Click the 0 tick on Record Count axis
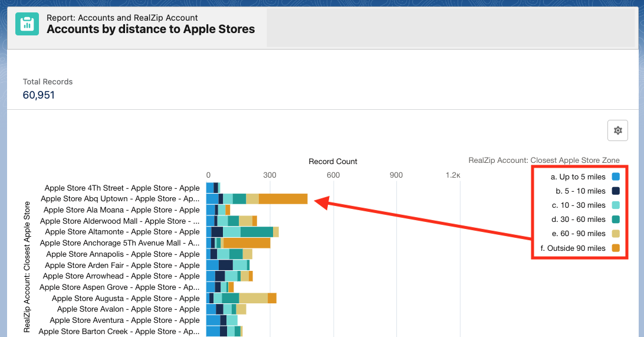The image size is (644, 337). [208, 175]
